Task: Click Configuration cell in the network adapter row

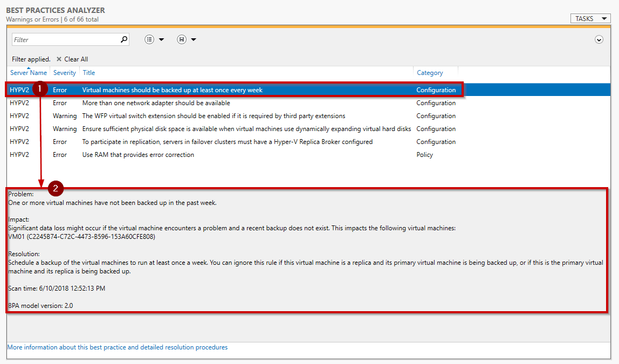Action: pyautogui.click(x=436, y=103)
